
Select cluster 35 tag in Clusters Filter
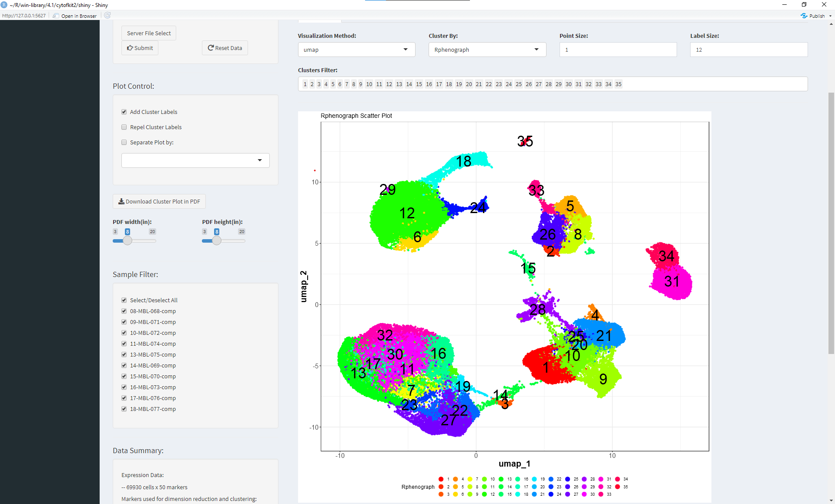click(x=618, y=84)
